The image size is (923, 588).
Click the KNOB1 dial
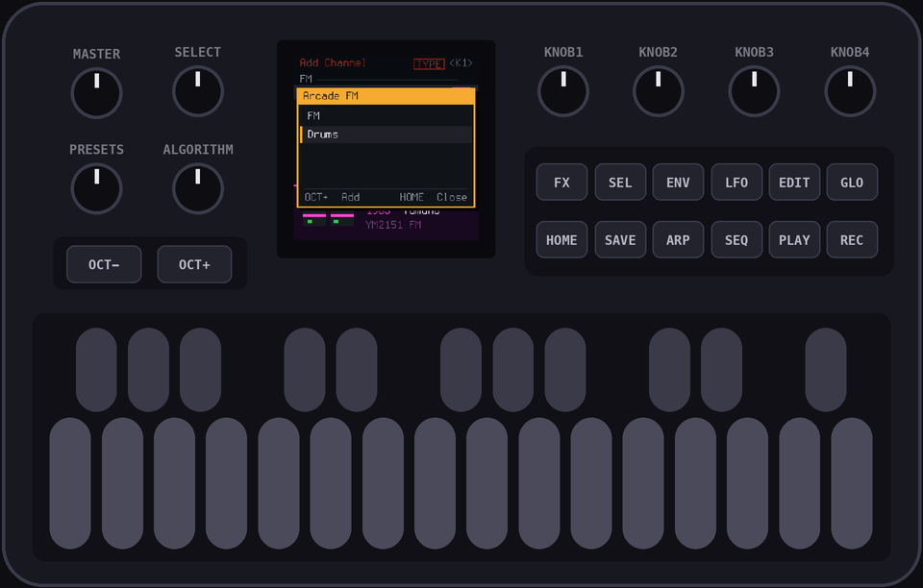(x=563, y=91)
